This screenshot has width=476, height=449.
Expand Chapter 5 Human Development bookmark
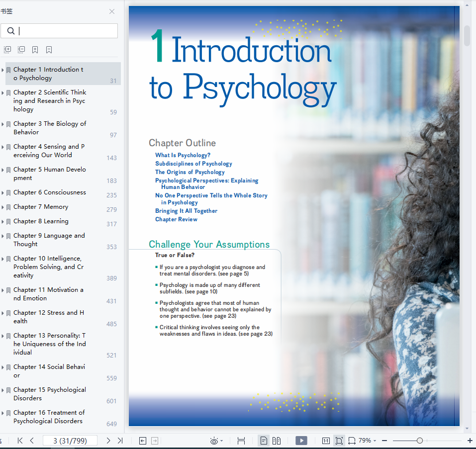[2, 170]
